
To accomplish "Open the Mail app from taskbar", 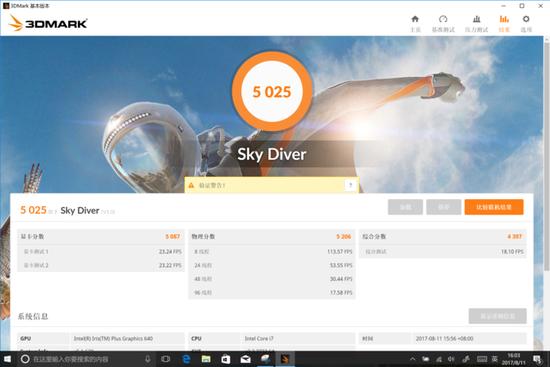I will (245, 359).
